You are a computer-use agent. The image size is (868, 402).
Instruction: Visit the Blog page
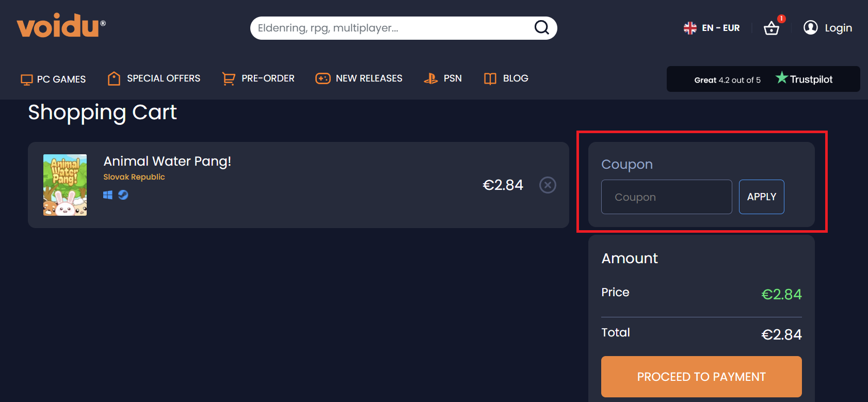point(506,78)
